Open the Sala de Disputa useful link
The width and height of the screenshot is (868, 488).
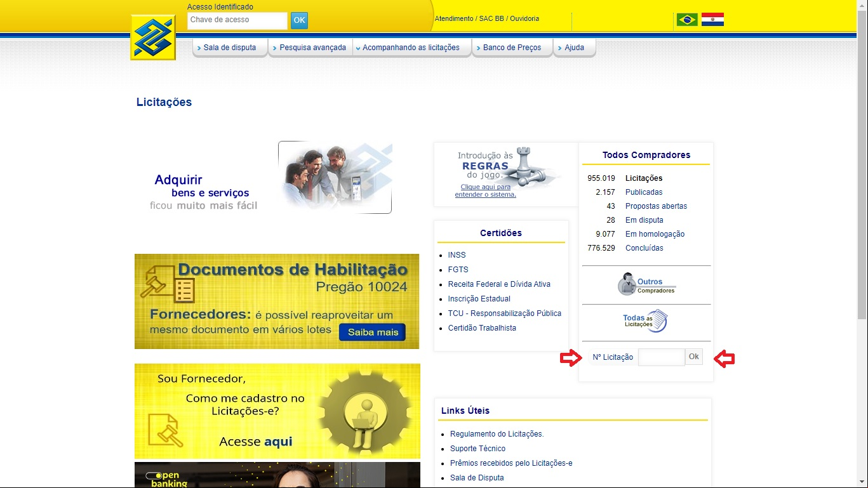tap(477, 478)
